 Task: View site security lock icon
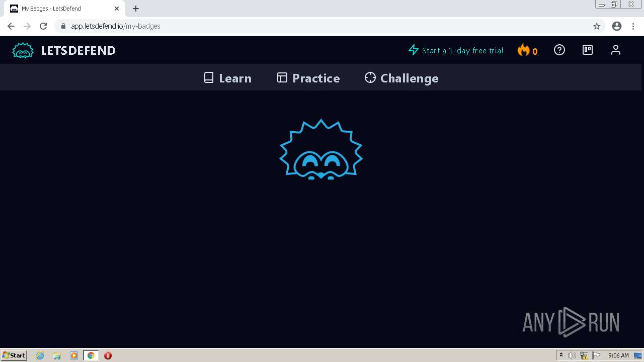coord(63,26)
